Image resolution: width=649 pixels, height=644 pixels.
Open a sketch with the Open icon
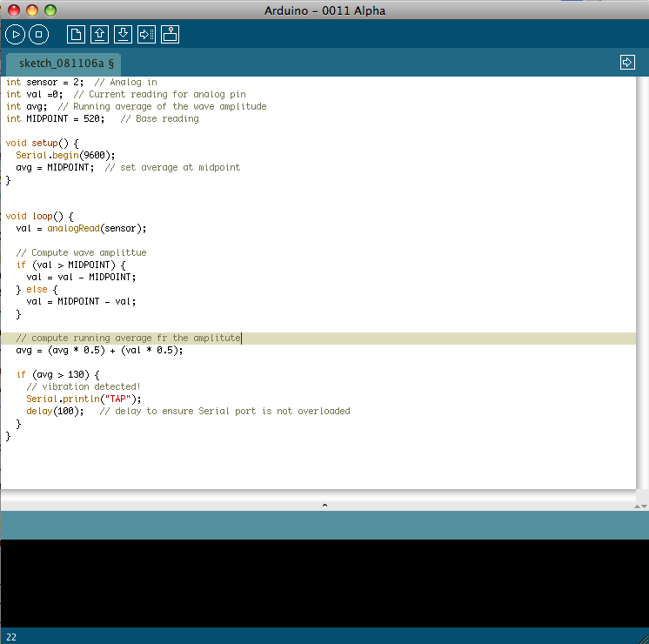pos(99,34)
